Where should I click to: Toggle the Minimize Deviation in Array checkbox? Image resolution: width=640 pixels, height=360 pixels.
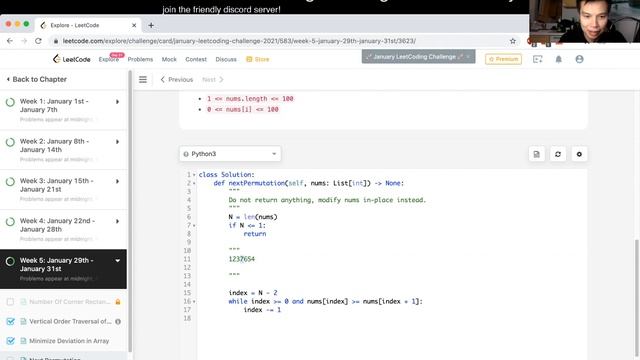(10, 341)
